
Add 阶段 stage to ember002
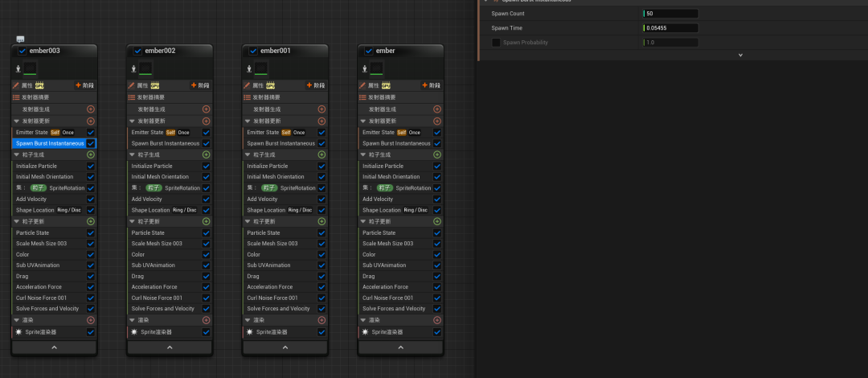[x=200, y=85]
